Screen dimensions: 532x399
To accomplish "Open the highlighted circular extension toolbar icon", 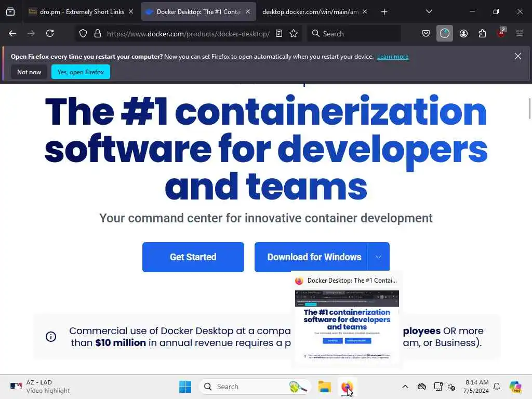I will pyautogui.click(x=445, y=34).
